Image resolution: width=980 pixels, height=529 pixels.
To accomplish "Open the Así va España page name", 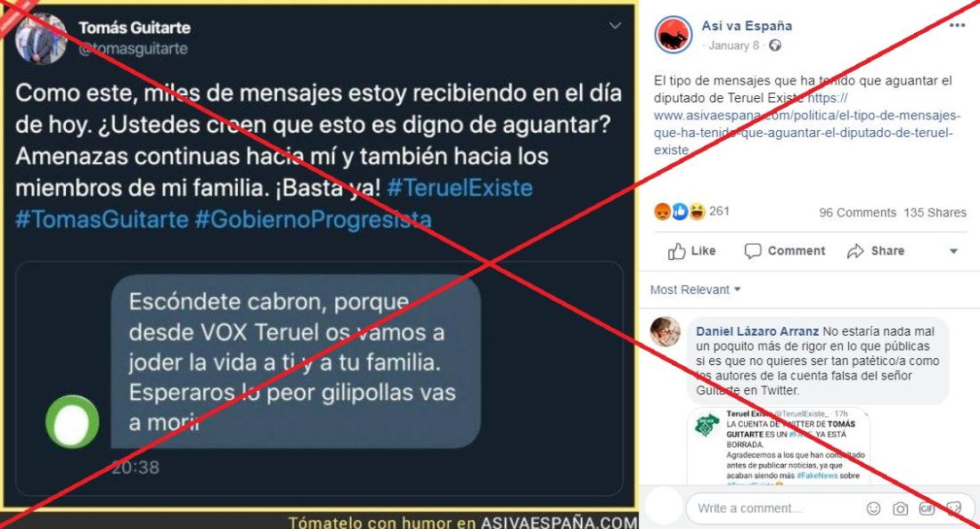I will pos(747,26).
